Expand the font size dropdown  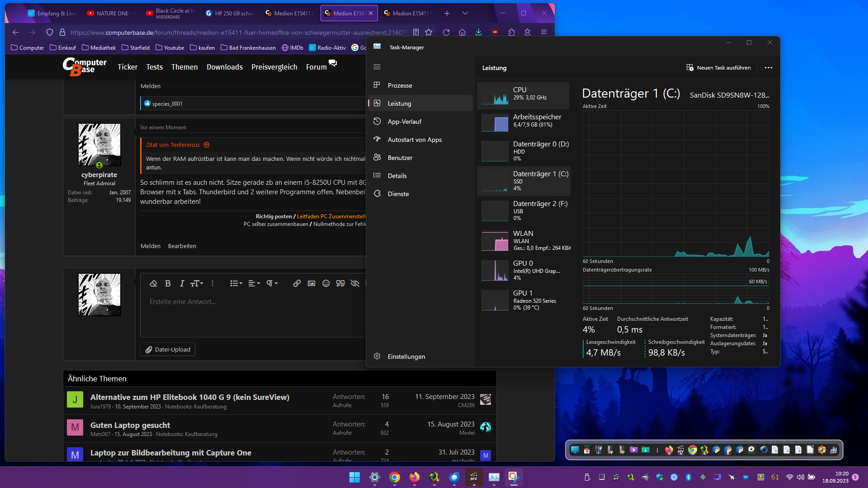(x=197, y=283)
